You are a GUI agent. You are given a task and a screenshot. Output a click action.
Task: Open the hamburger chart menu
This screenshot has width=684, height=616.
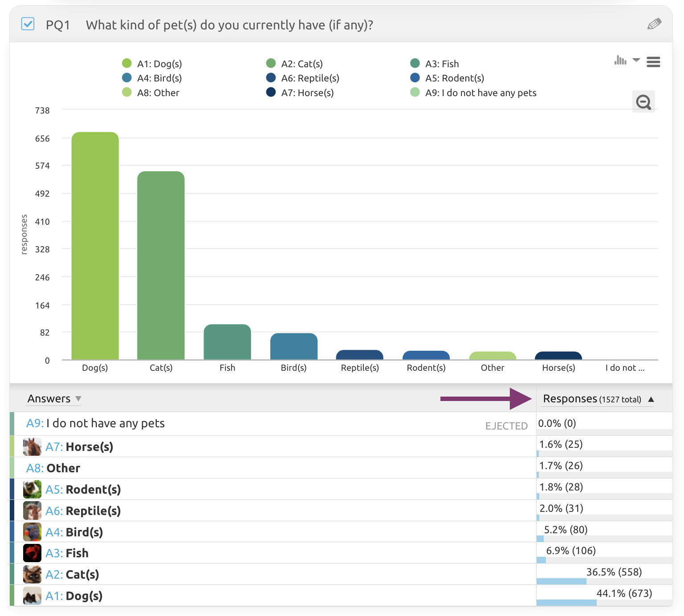click(x=653, y=62)
